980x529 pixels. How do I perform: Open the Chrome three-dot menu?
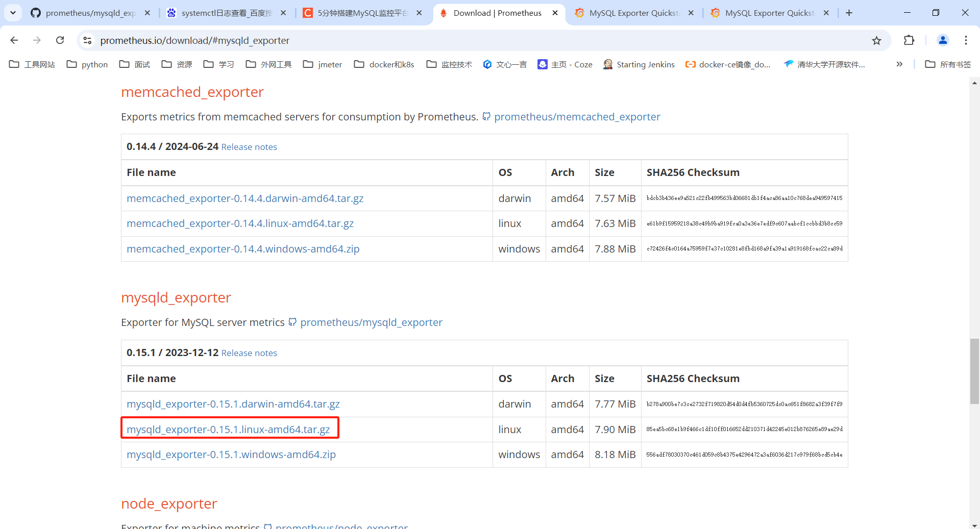click(x=966, y=40)
